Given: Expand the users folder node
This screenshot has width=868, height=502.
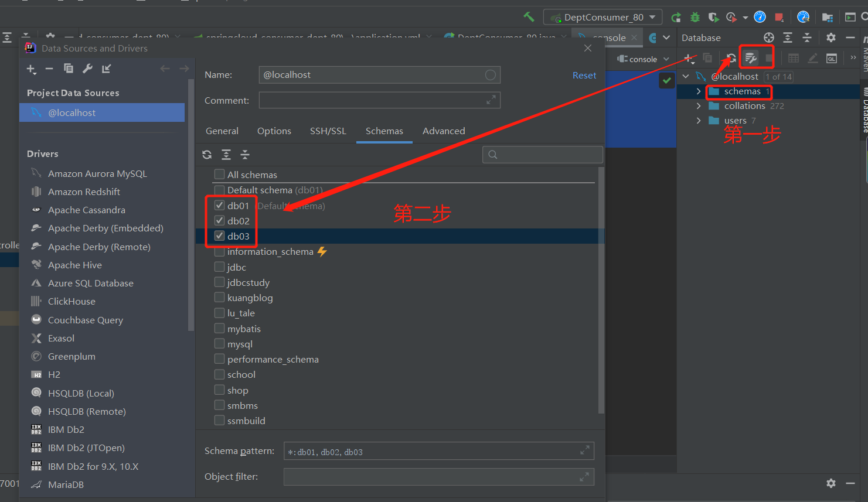Looking at the screenshot, I should (698, 121).
